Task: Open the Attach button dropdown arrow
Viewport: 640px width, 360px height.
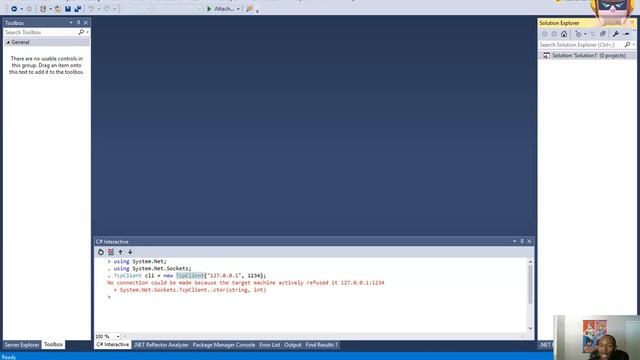Action: (238, 9)
